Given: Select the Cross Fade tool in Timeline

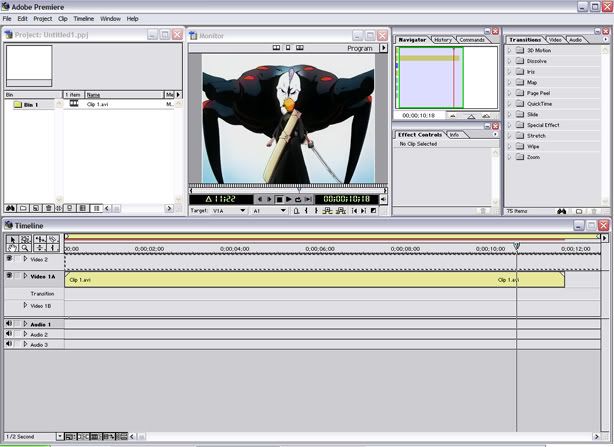Looking at the screenshot, I should click(40, 247).
